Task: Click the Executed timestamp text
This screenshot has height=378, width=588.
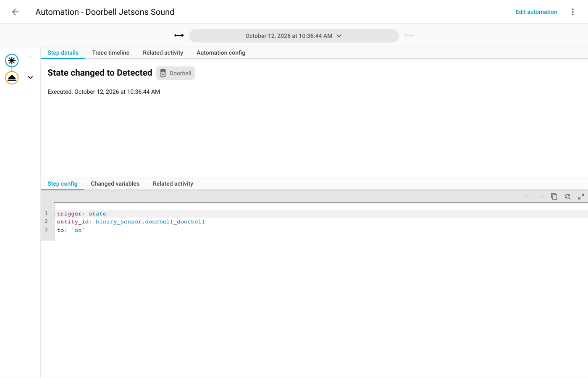Action: [104, 92]
